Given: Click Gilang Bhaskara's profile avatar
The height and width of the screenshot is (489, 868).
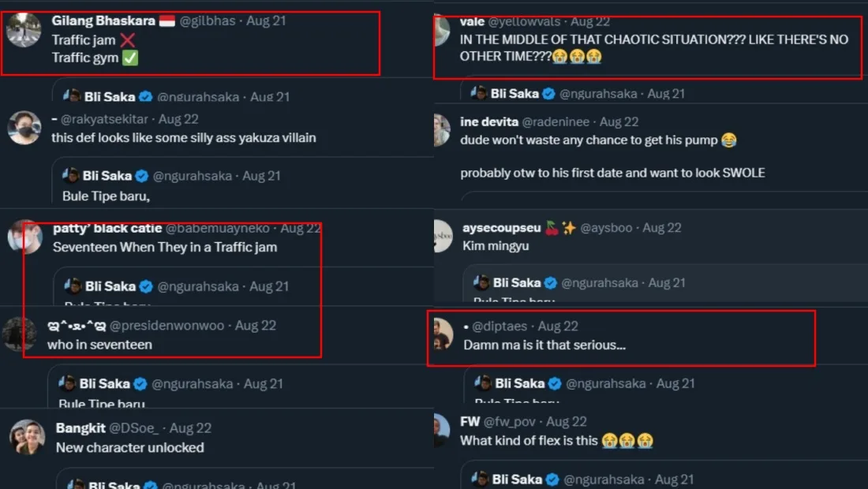Looking at the screenshot, I should pos(23,30).
